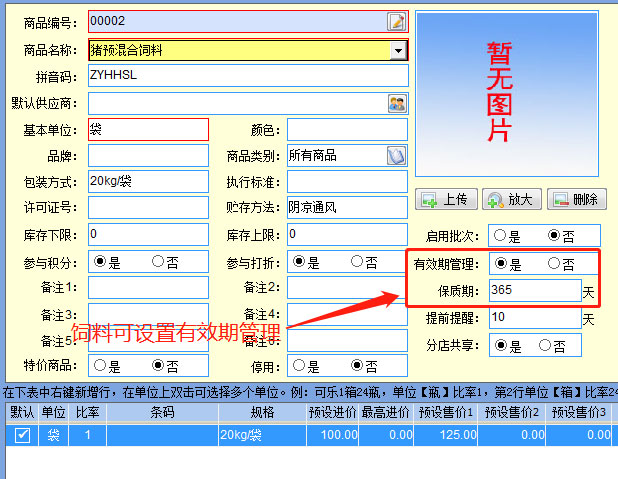Image resolution: width=618 pixels, height=479 pixels.
Task: Expand the product name dropdown
Action: coord(398,49)
